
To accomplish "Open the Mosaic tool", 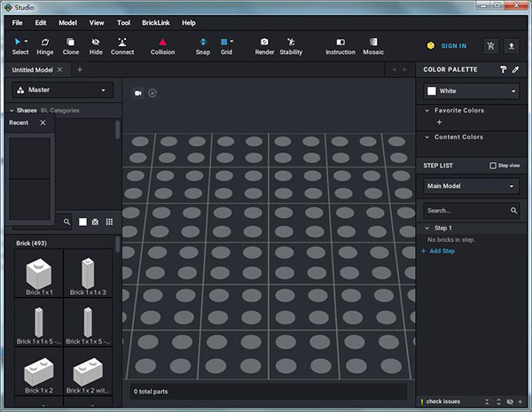I will 373,46.
